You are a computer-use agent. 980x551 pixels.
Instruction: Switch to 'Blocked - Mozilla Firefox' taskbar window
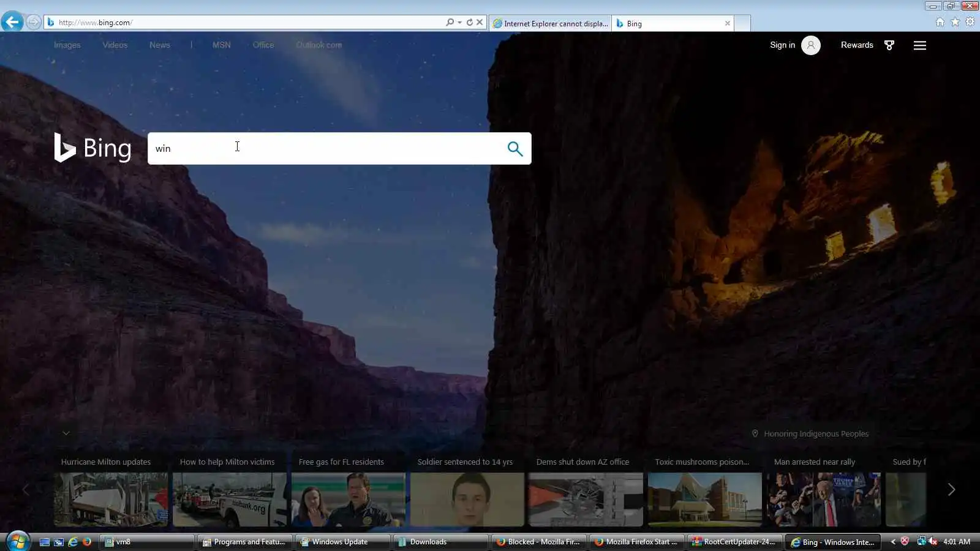pyautogui.click(x=539, y=542)
